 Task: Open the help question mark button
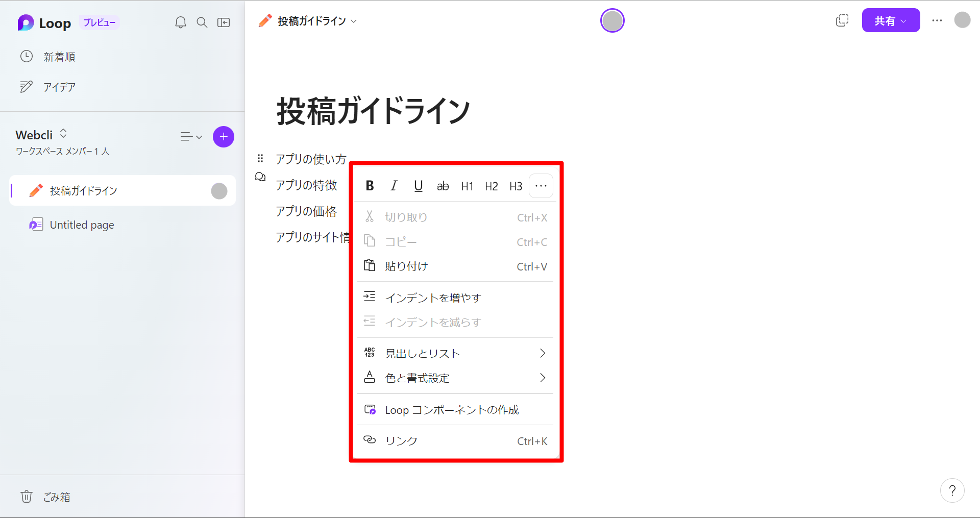point(952,490)
